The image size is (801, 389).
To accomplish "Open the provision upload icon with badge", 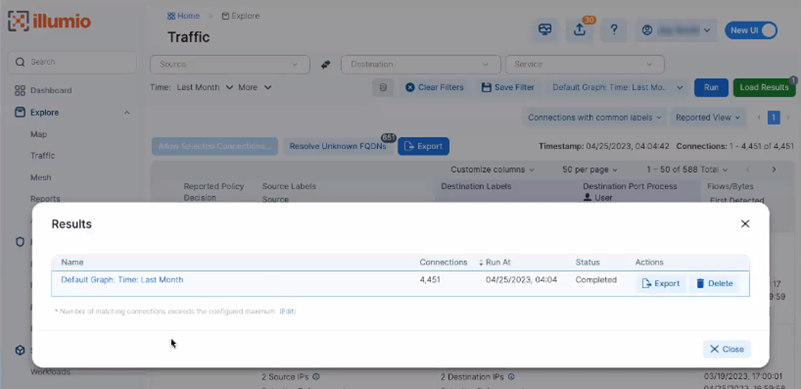I will (x=579, y=30).
